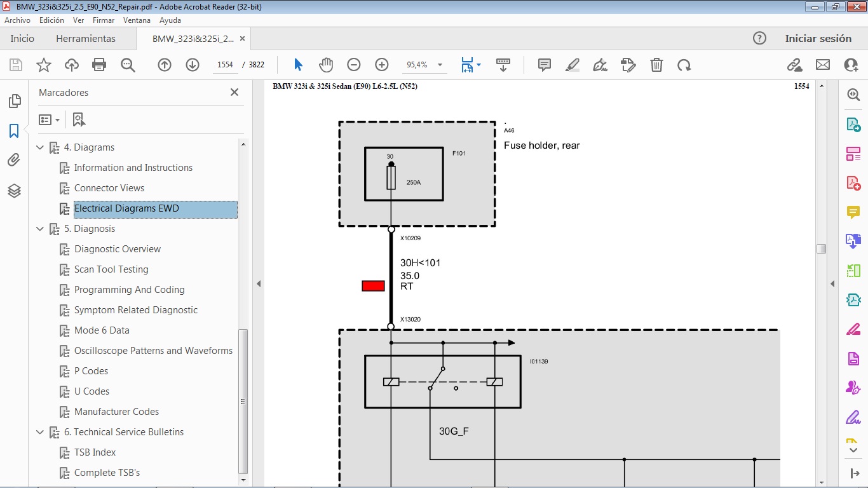Viewport: 868px width, 488px height.
Task: Open Information and Instructions bookmark
Action: (x=133, y=168)
